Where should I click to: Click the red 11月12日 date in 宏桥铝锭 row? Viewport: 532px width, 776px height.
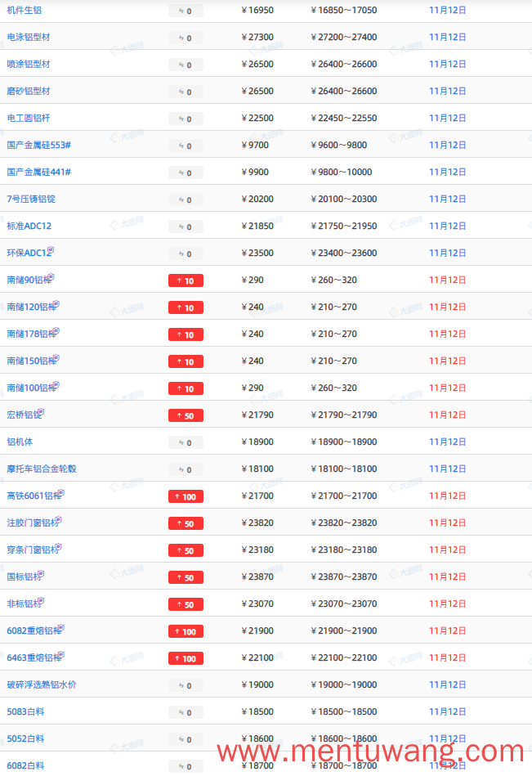click(448, 415)
